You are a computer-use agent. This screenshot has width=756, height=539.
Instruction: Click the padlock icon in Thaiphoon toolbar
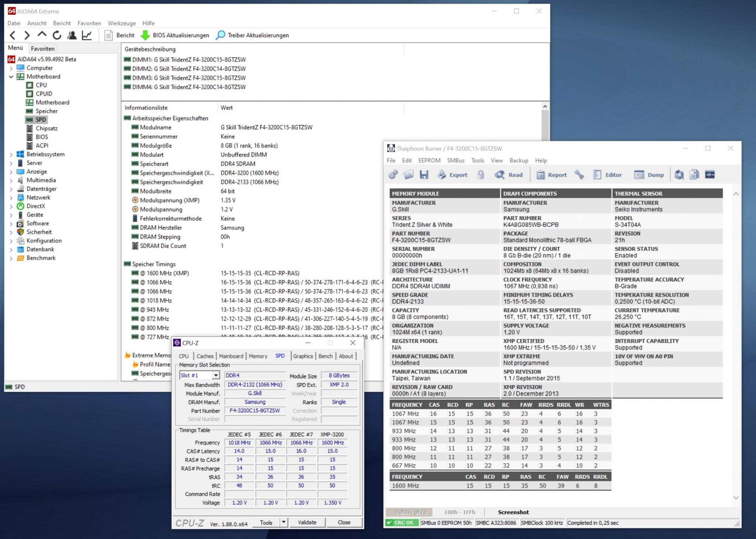(x=481, y=175)
